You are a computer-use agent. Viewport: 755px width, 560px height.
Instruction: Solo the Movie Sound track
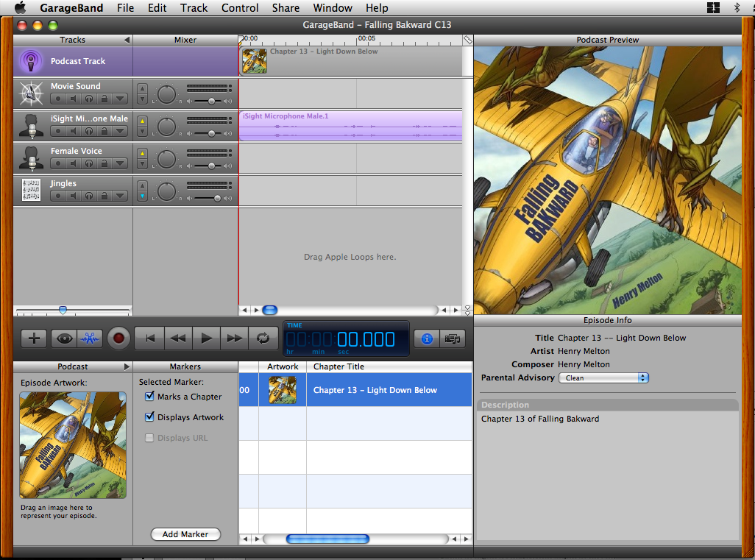89,99
